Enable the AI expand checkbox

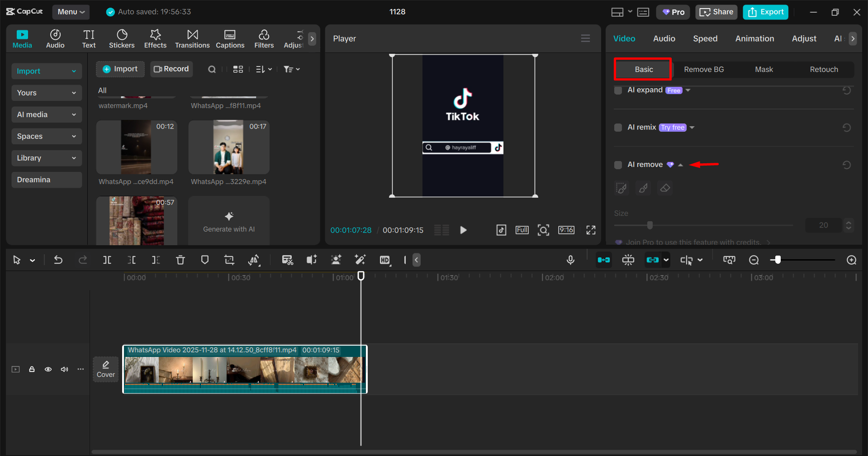point(618,90)
